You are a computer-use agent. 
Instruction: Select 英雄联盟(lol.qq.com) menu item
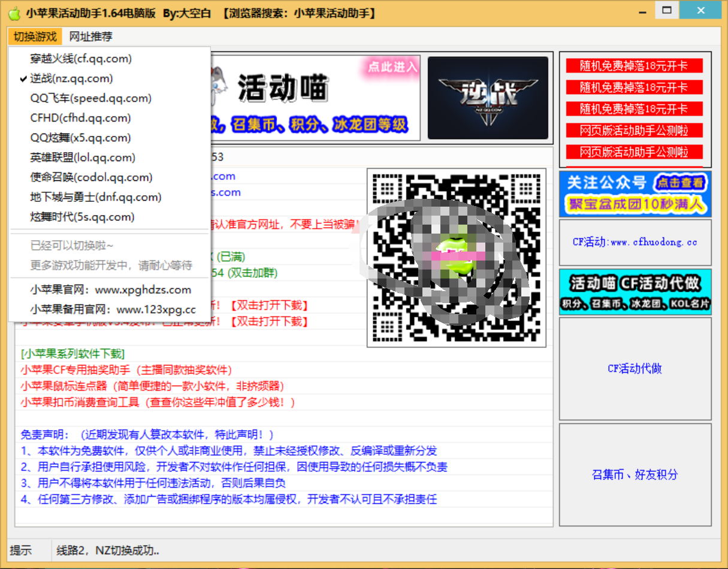tap(110, 158)
